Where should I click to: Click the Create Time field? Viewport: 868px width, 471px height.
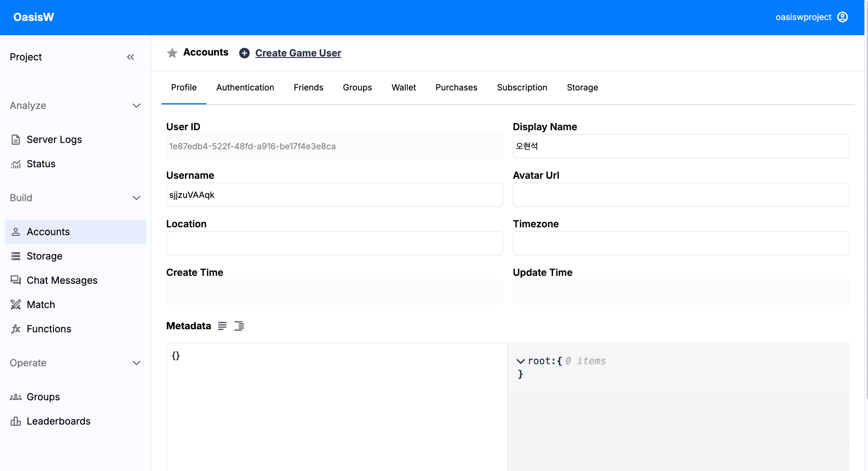tap(334, 292)
